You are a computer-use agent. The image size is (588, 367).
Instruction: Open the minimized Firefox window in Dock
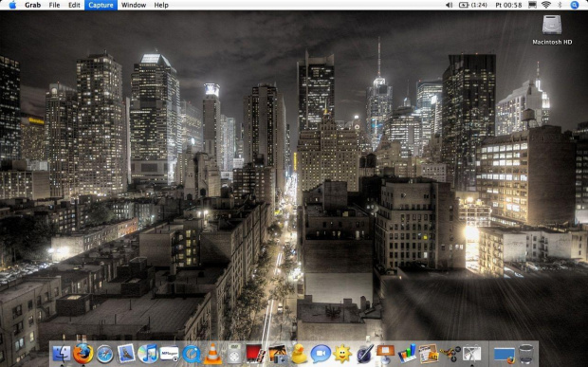click(505, 355)
